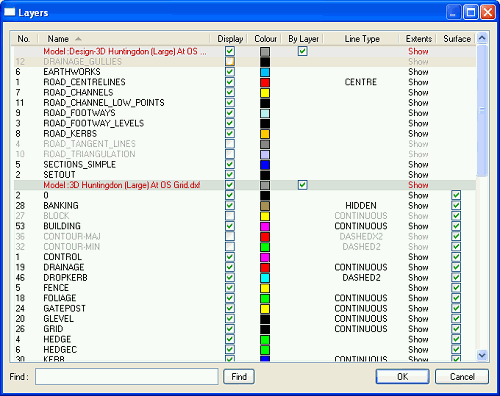The height and width of the screenshot is (396, 500).
Task: Select CENTRE line type of ROAD_CENTRELINES
Action: (361, 82)
